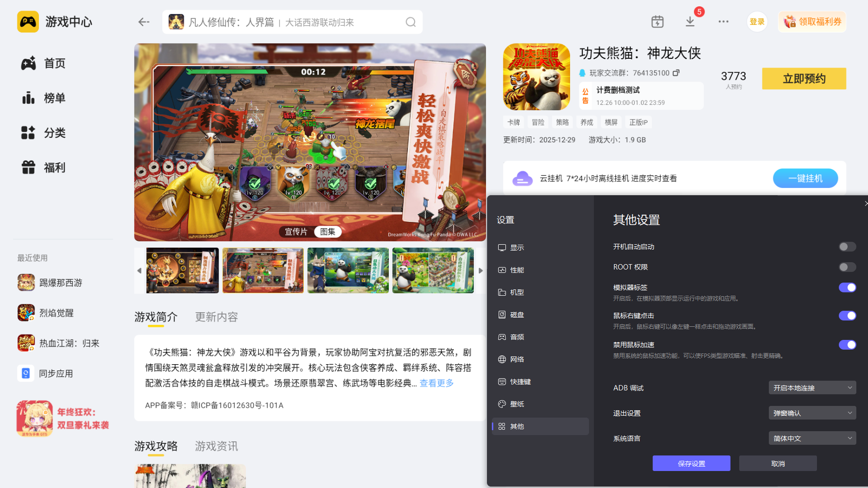Click the search input field
868x488 pixels.
tap(293, 22)
